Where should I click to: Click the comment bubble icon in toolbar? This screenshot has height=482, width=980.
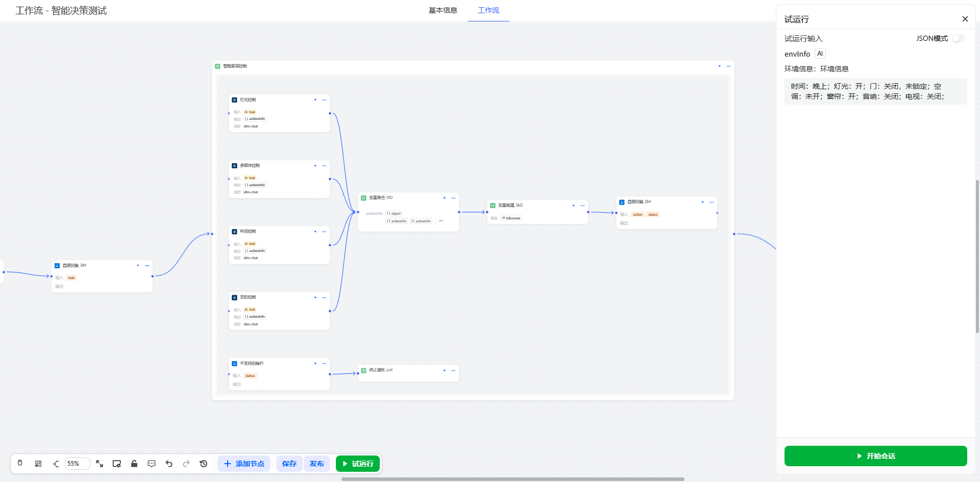[152, 464]
